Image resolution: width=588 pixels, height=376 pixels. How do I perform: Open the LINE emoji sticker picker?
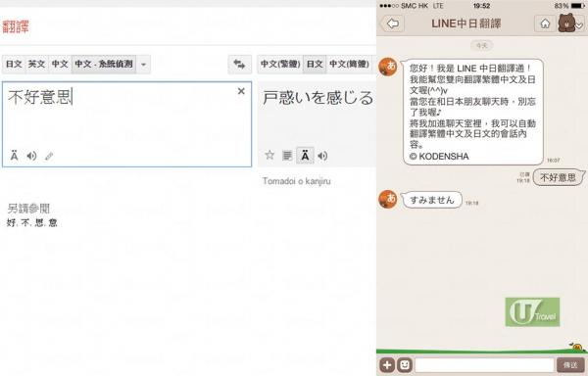[405, 365]
